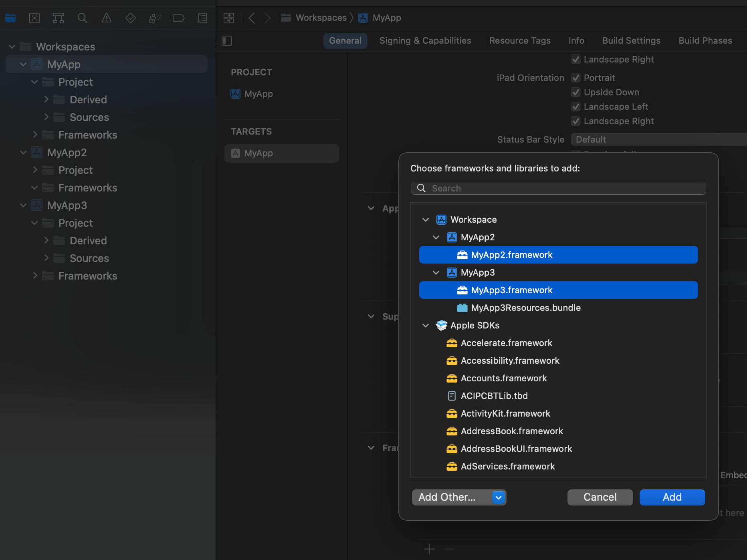Select ACIPCBTLib.tbd library file
747x560 pixels.
[559, 396]
